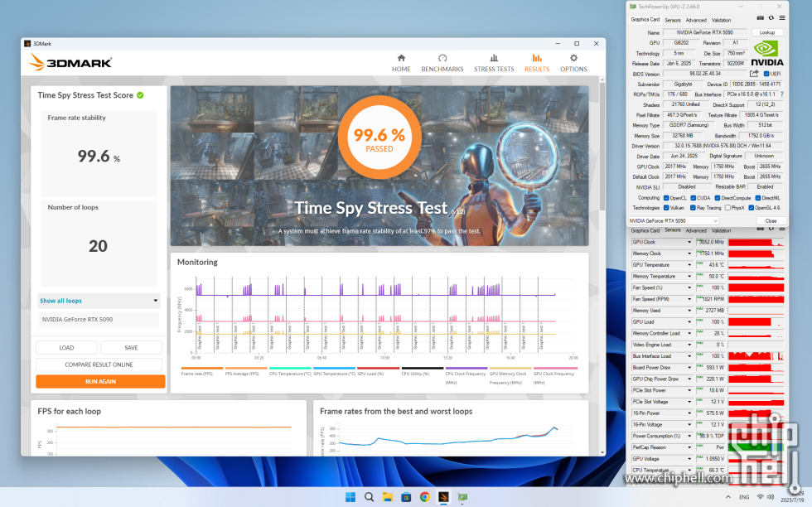Viewport: 812px width, 507px height.
Task: Click the green validation check beside Stress Test Score
Action: point(140,95)
